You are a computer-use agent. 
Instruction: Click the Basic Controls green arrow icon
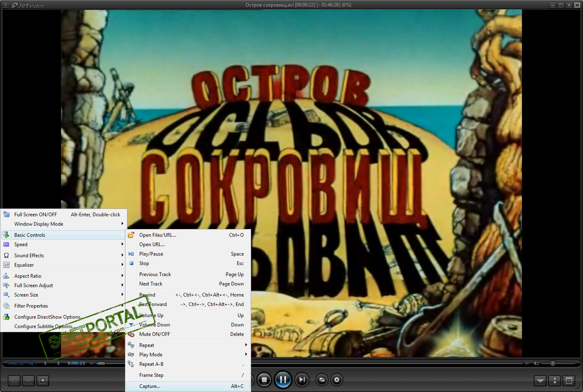(x=6, y=235)
